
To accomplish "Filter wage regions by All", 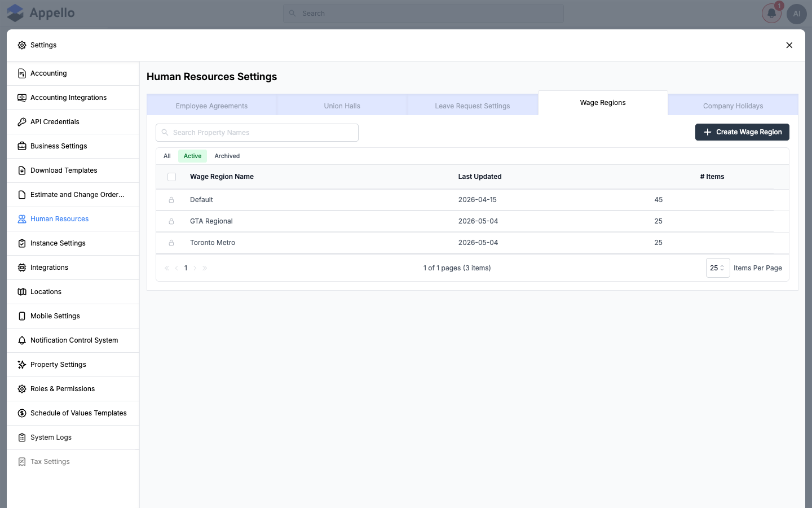I will click(x=167, y=156).
